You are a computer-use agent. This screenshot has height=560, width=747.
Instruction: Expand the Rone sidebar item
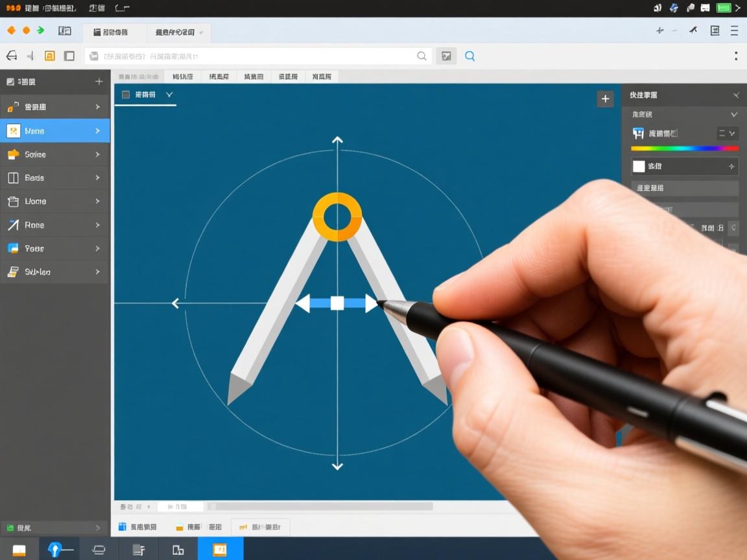point(97,225)
